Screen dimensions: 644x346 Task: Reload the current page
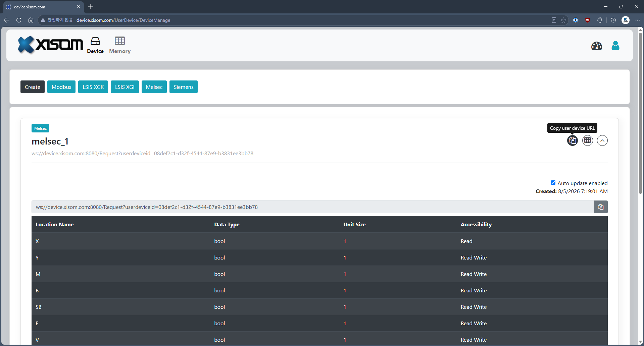click(x=19, y=20)
